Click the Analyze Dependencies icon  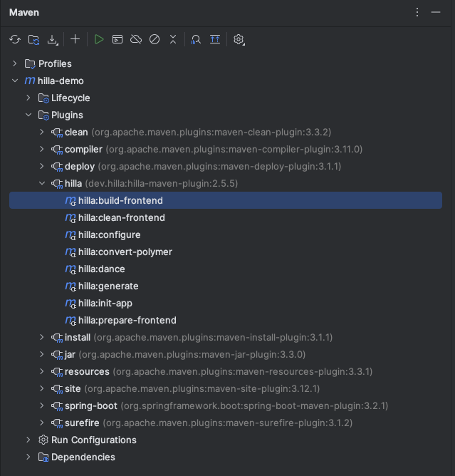pos(196,39)
